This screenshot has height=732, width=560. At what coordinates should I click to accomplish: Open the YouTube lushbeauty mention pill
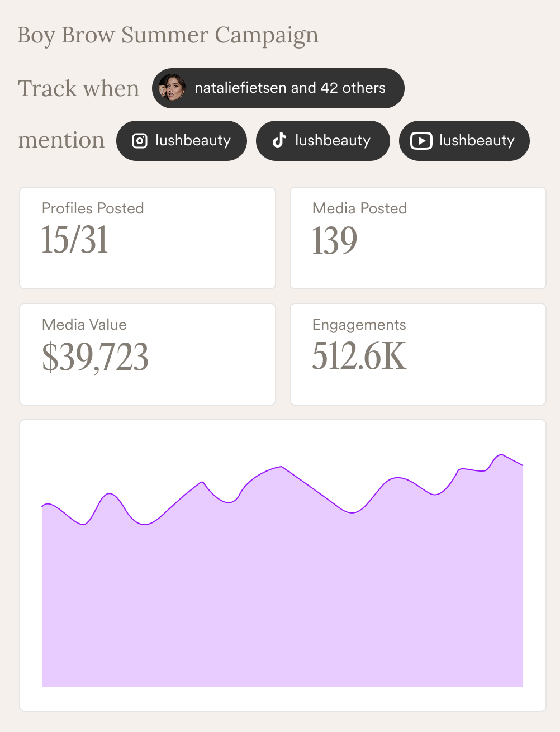[464, 141]
